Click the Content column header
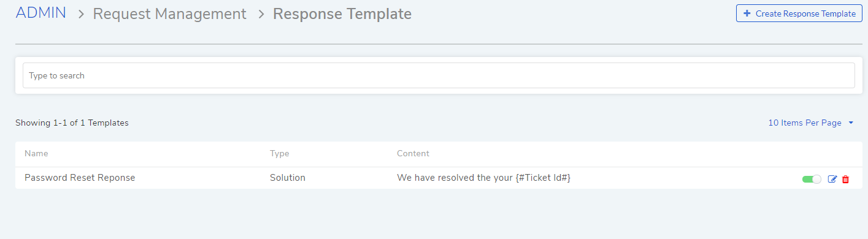The height and width of the screenshot is (239, 868). 413,153
